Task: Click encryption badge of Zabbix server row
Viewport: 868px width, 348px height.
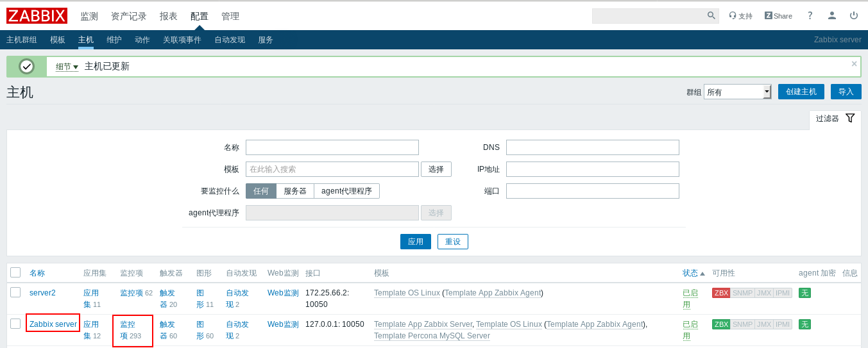Action: (804, 324)
